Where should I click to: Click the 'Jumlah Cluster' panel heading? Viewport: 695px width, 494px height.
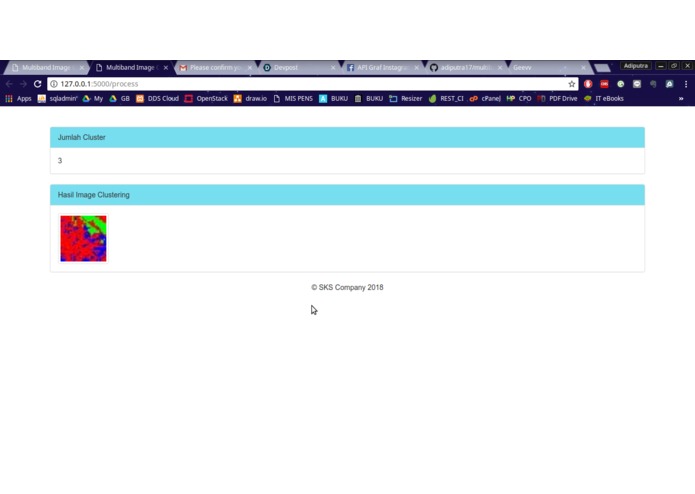pos(347,137)
